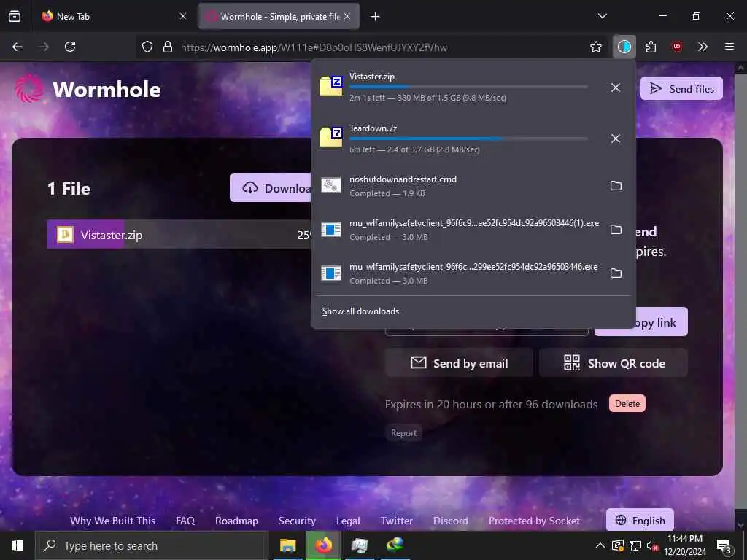747x560 pixels.
Task: Open the Firefox View icon
Action: coord(15,17)
